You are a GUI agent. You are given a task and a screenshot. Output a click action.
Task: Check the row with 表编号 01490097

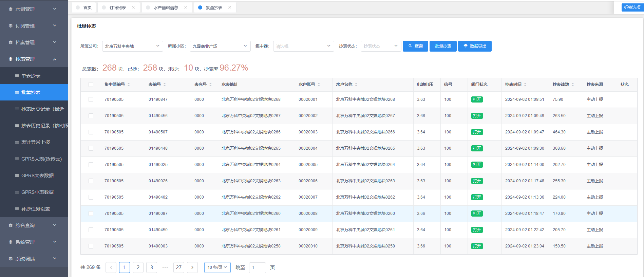tap(91, 214)
